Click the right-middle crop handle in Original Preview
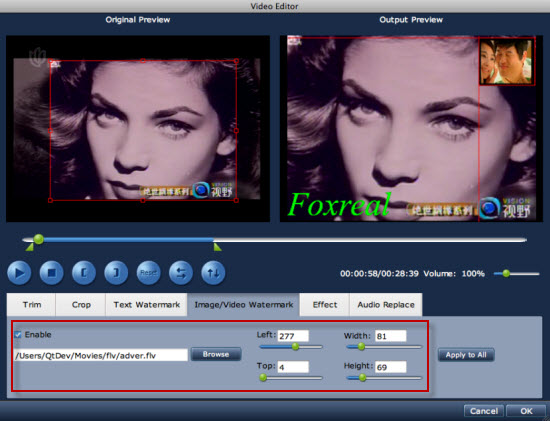The height and width of the screenshot is (421, 550). pyautogui.click(x=236, y=131)
